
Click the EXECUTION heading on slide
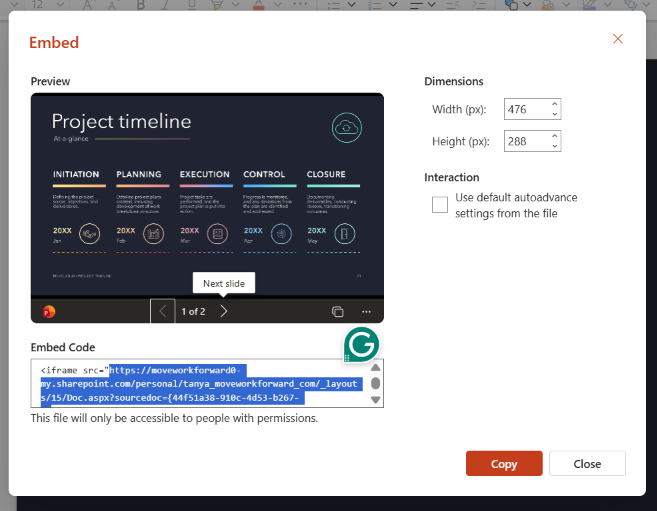click(x=204, y=174)
